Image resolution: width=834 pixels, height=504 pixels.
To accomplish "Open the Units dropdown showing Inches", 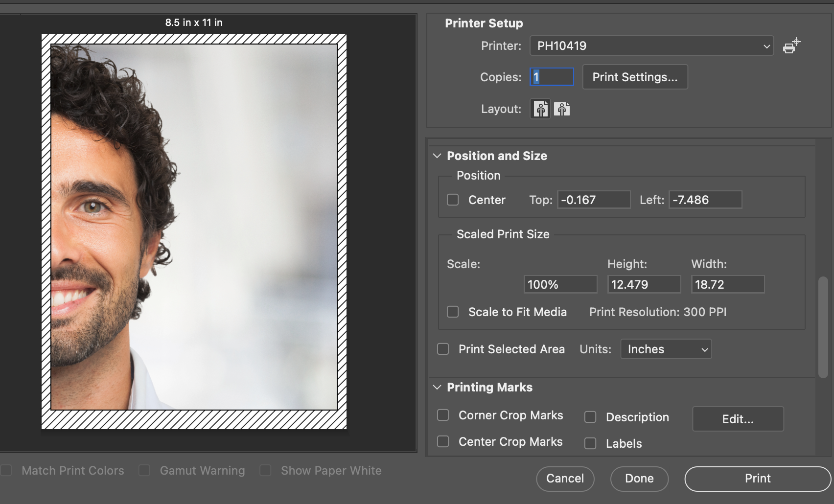I will coord(666,349).
